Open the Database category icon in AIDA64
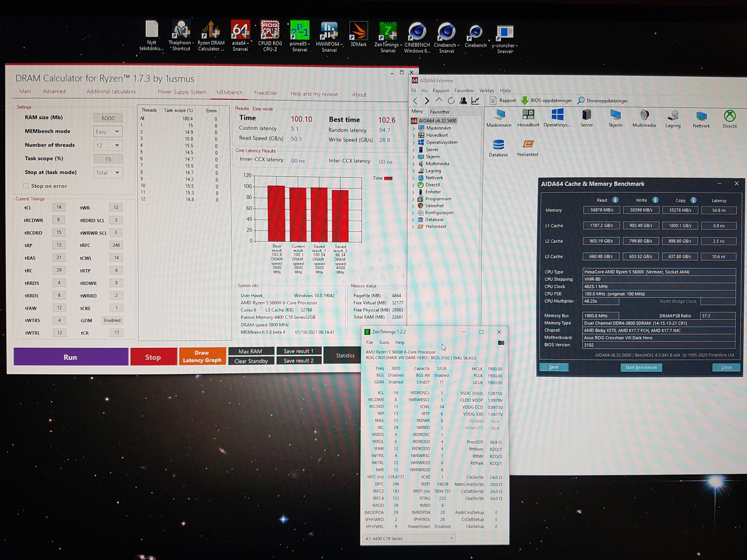This screenshot has width=747, height=560. pyautogui.click(x=498, y=148)
